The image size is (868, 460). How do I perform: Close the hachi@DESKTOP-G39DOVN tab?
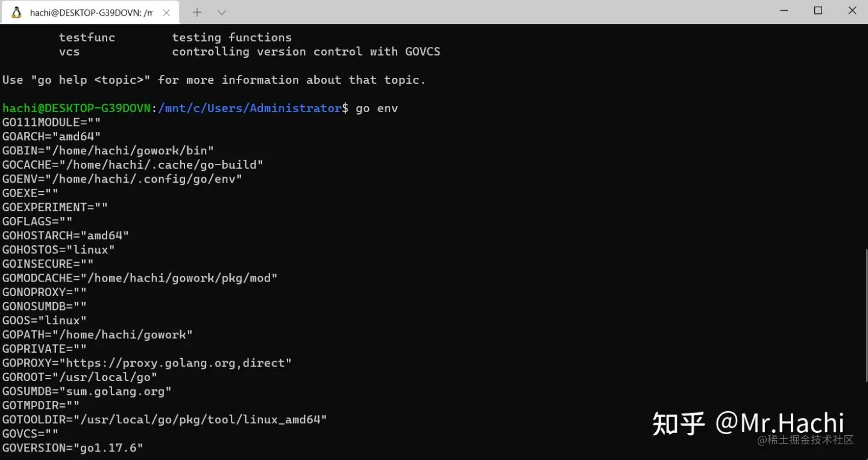[x=166, y=12]
